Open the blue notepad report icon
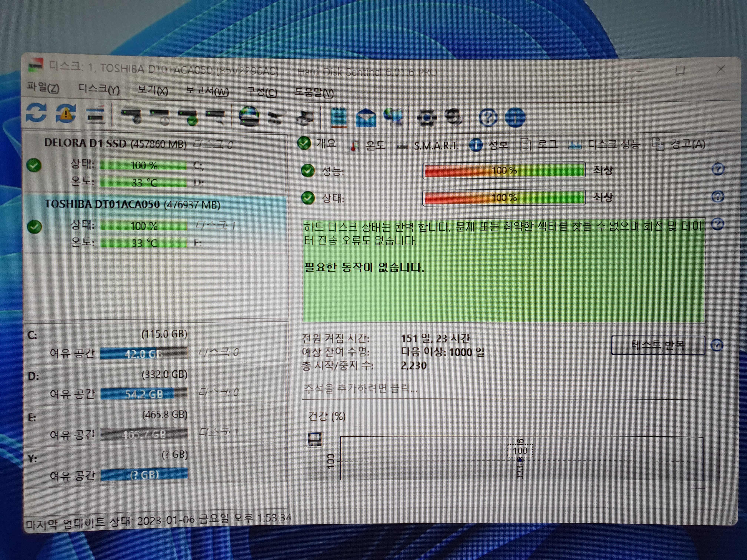The width and height of the screenshot is (747, 560). (339, 117)
